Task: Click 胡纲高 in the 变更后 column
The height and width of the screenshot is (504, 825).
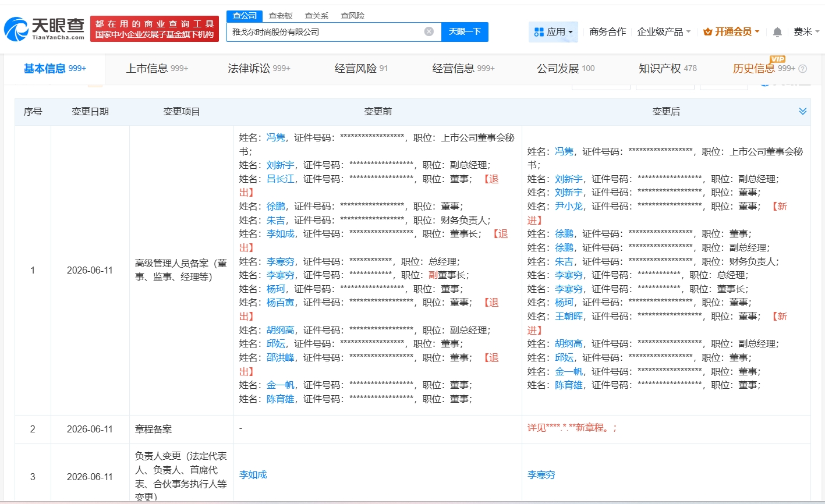Action: click(569, 343)
